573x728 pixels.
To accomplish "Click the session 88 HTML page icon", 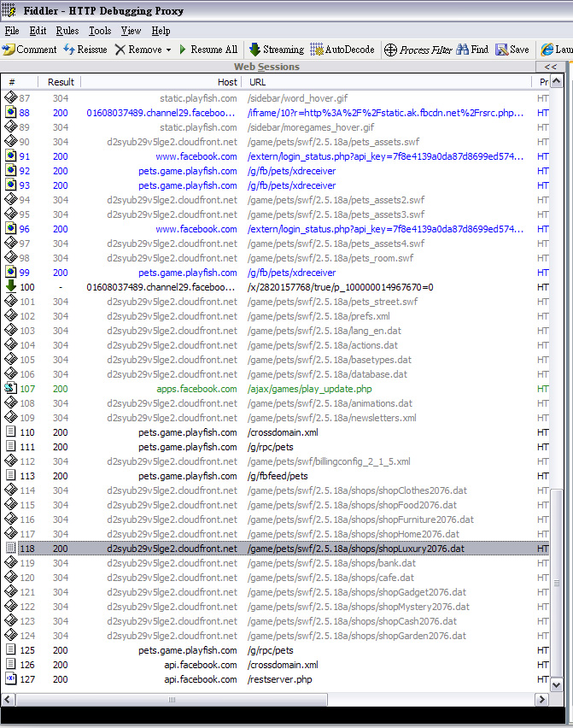I will (x=10, y=112).
